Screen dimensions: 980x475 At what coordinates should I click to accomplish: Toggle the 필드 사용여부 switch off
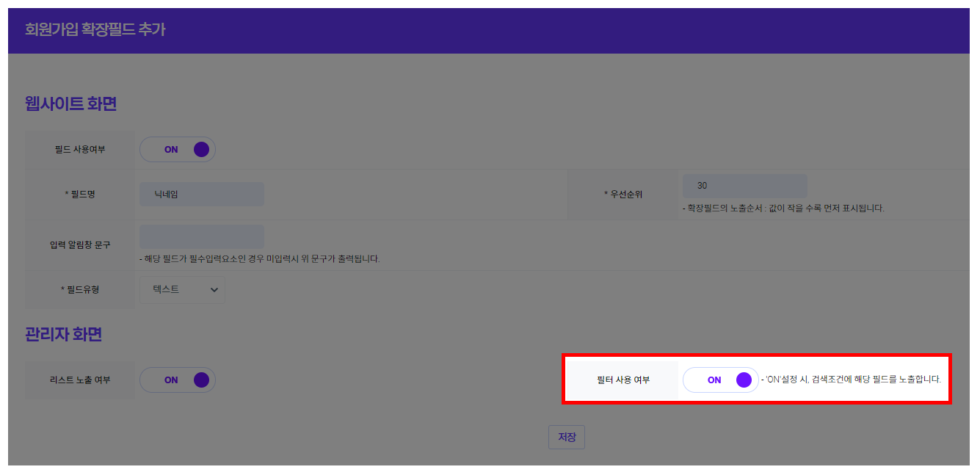pyautogui.click(x=178, y=149)
